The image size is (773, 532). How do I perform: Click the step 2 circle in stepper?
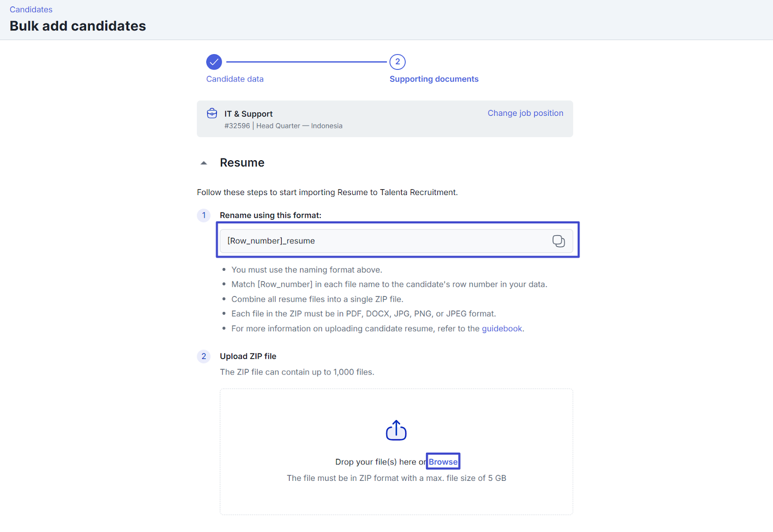(x=397, y=62)
